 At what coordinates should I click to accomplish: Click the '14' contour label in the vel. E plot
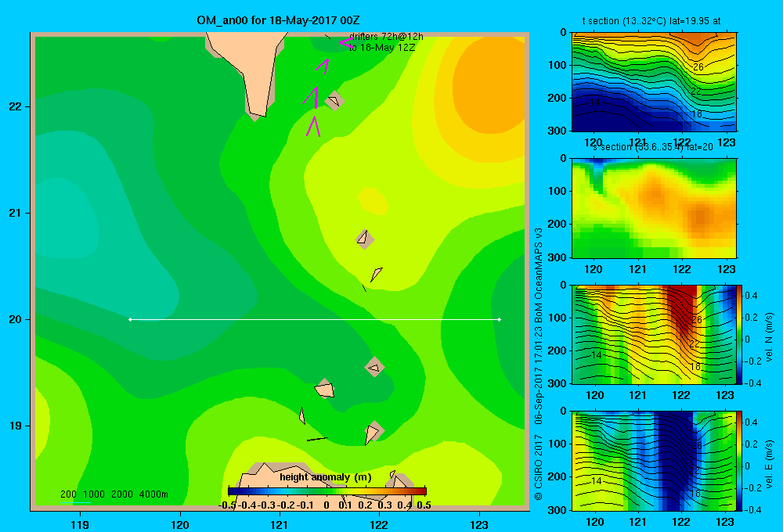pyautogui.click(x=595, y=481)
